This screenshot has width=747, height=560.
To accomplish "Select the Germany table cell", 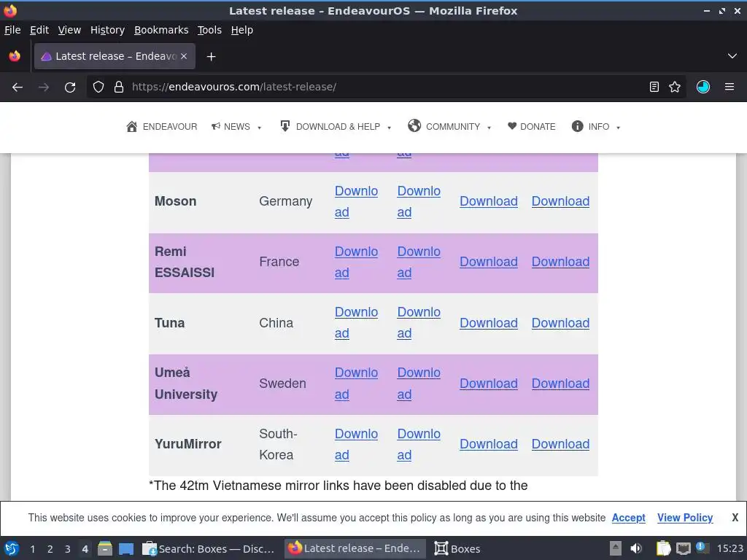I will point(285,201).
